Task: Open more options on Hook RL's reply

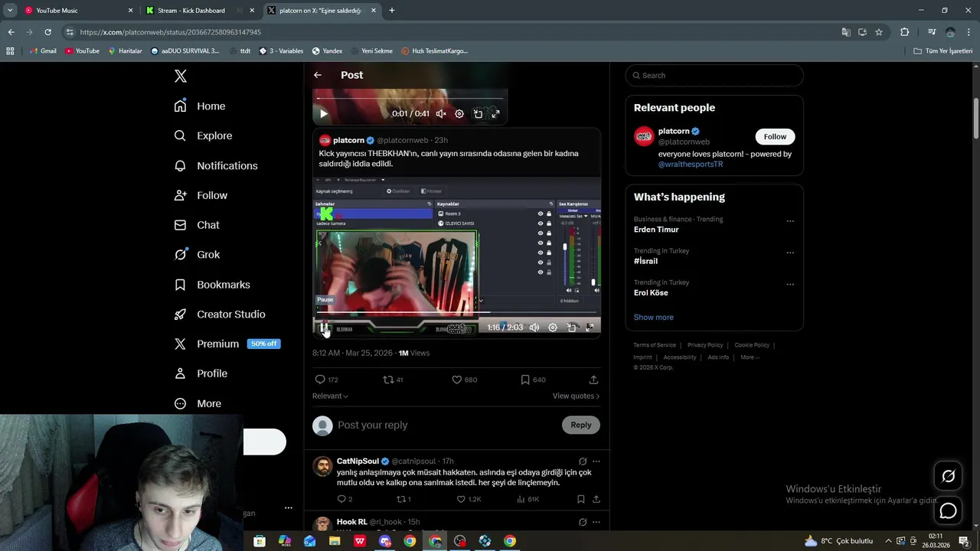Action: 596,522
